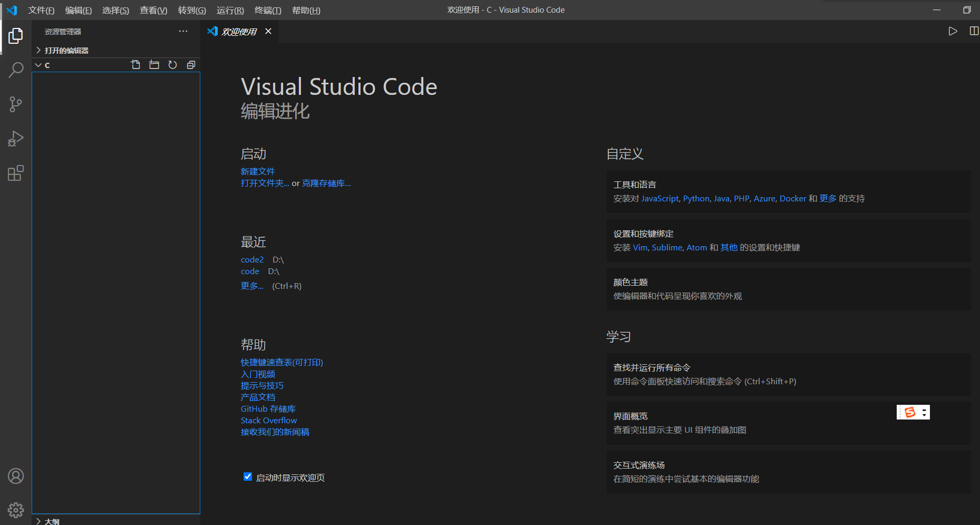Click the Vim keybinding link
Screen dimensions: 980x525
(x=640, y=247)
